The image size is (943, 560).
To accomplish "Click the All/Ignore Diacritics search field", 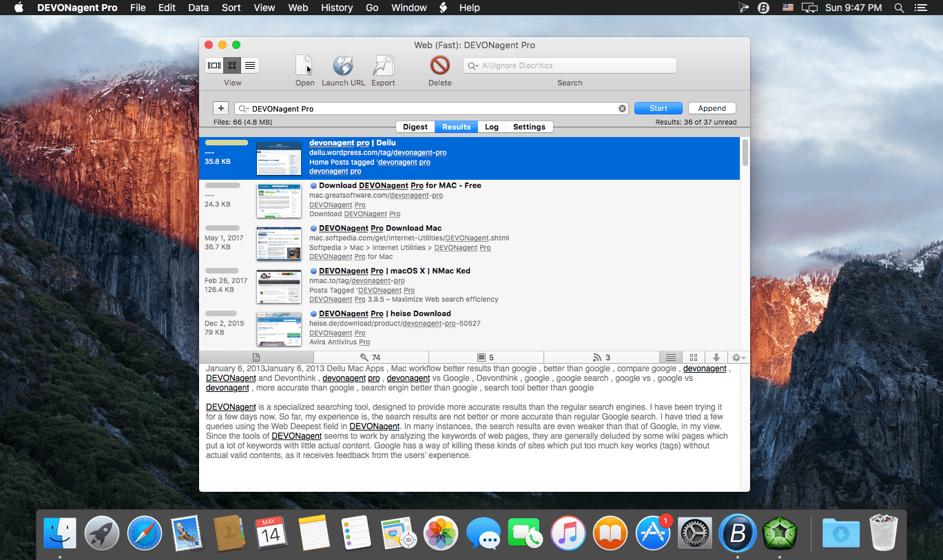I will (570, 65).
